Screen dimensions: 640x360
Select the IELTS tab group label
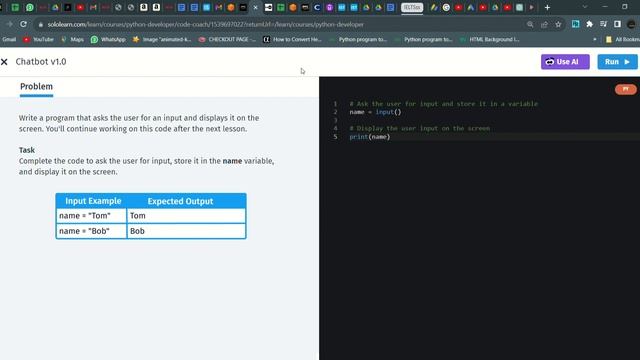pos(412,7)
